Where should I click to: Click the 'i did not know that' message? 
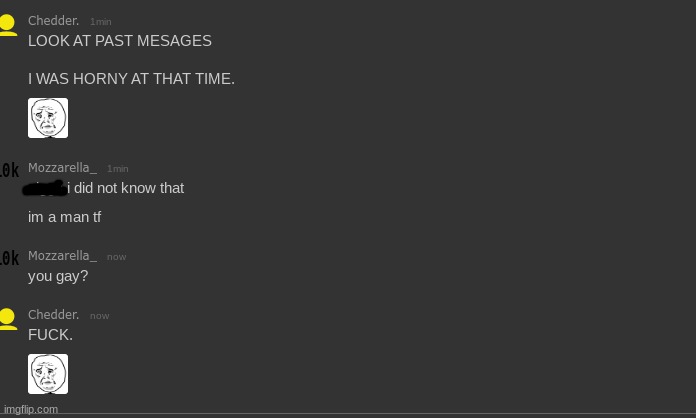[126, 188]
